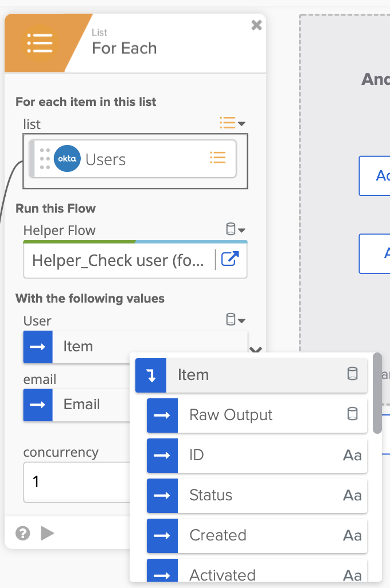Click the orange For Each list icon
Screen dimensions: 390x588
40,43
